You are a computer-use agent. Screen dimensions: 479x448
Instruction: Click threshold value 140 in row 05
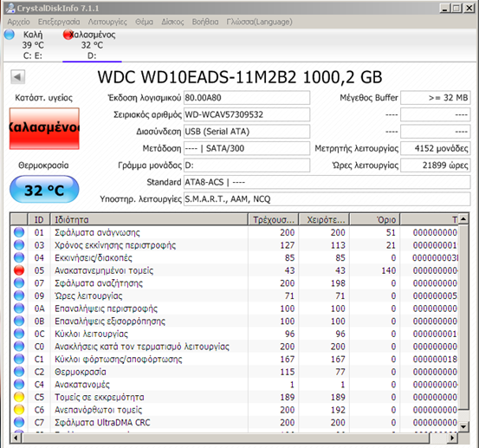tap(388, 270)
